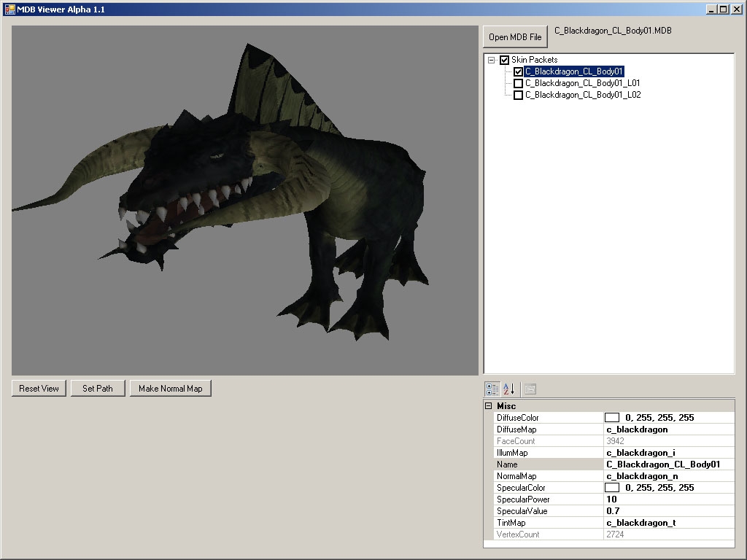
Task: Select the DiffuseMap value field
Action: click(667, 429)
